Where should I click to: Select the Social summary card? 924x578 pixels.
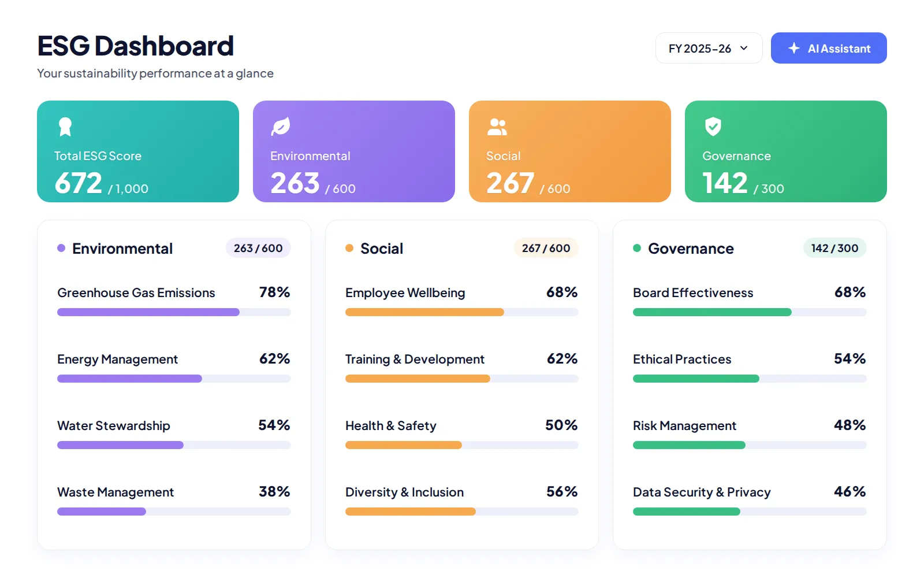[570, 151]
